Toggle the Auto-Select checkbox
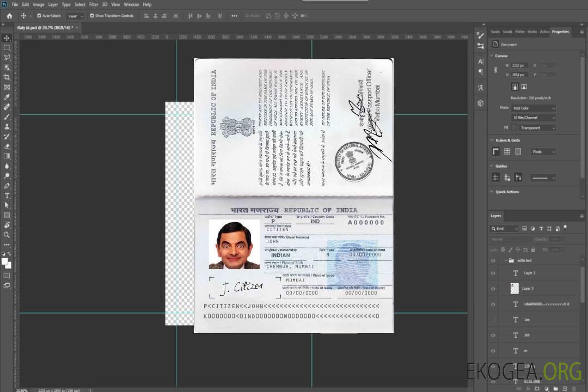Image resolution: width=588 pixels, height=392 pixels. pyautogui.click(x=39, y=16)
